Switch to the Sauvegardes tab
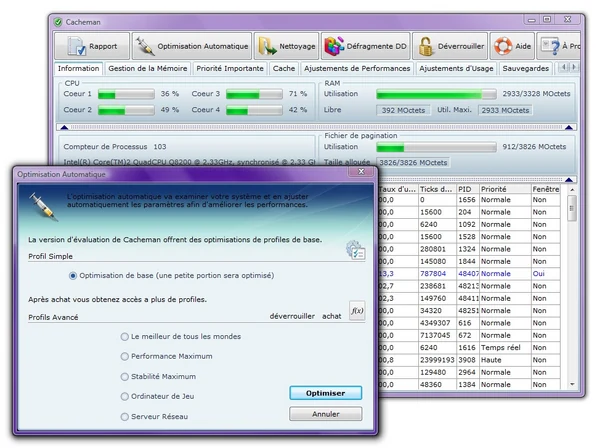This screenshot has height=448, width=600. (x=525, y=68)
